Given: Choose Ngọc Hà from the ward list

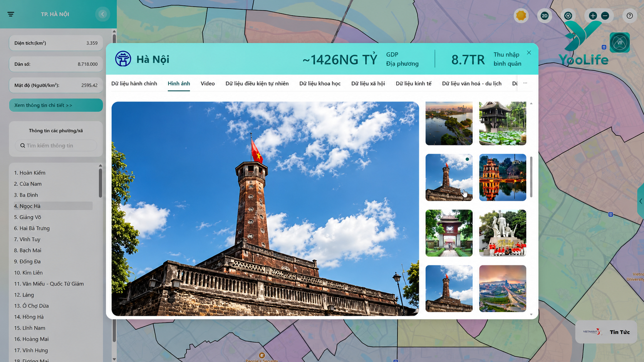Looking at the screenshot, I should pos(53,206).
